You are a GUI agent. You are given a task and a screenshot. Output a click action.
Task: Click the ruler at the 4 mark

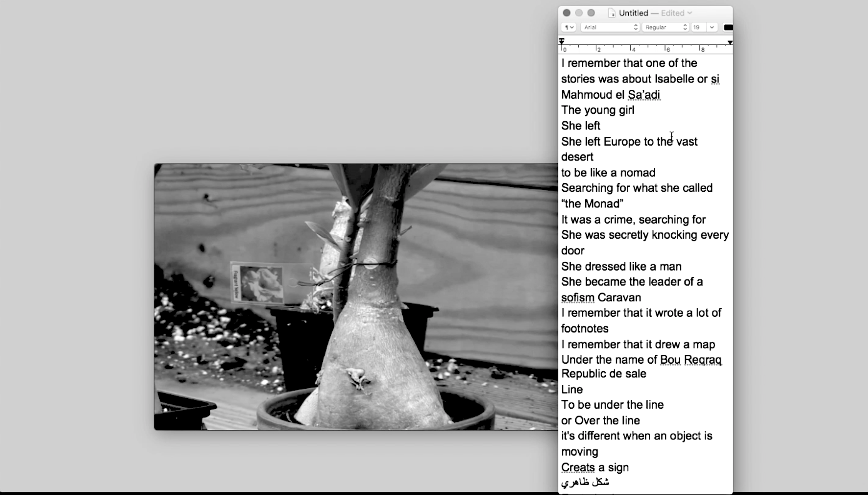coord(633,48)
